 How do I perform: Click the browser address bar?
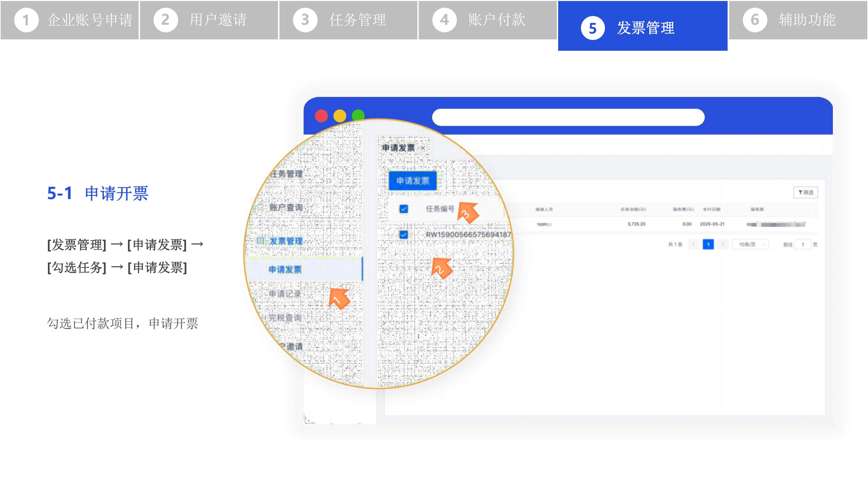[568, 117]
